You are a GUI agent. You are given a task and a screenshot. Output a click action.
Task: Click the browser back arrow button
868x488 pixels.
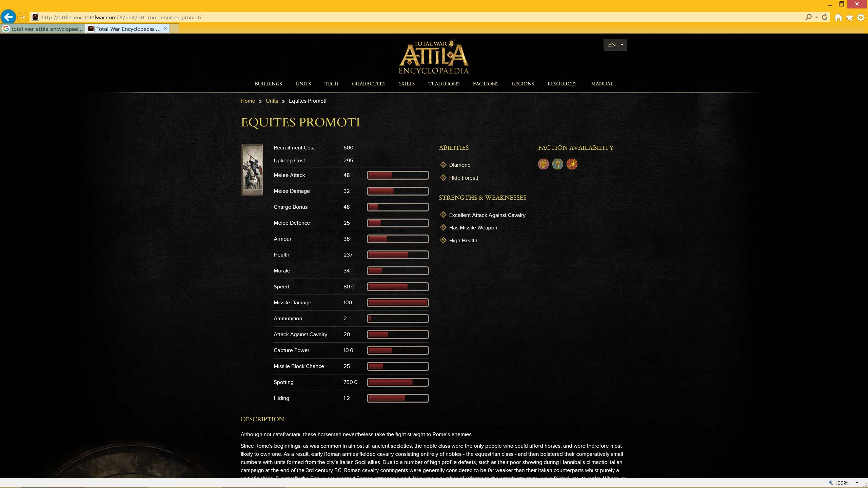[8, 17]
